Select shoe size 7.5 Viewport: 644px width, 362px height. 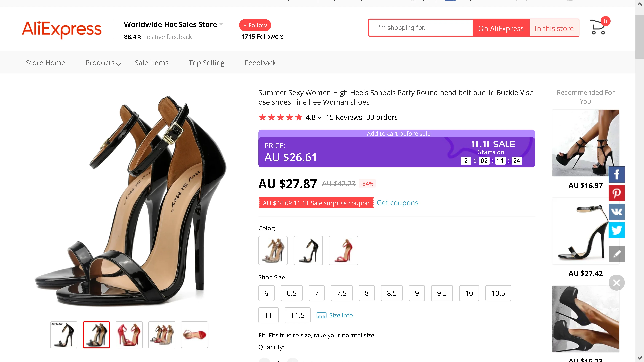(x=341, y=293)
